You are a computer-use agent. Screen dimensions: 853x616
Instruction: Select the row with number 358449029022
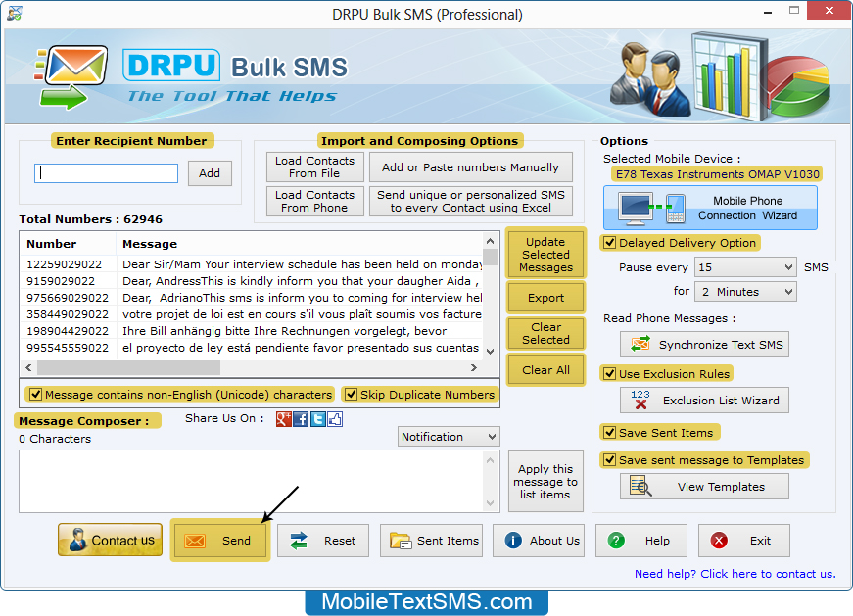click(x=252, y=314)
